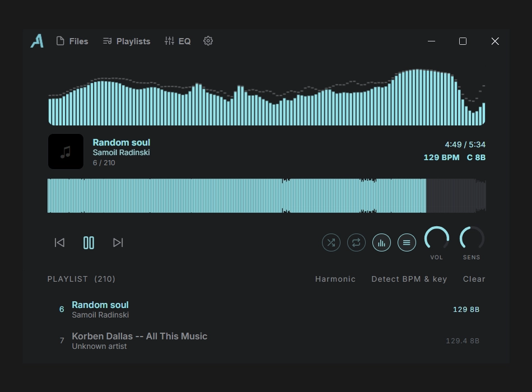The width and height of the screenshot is (532, 392).
Task: Open settings via gear icon
Action: pyautogui.click(x=208, y=41)
